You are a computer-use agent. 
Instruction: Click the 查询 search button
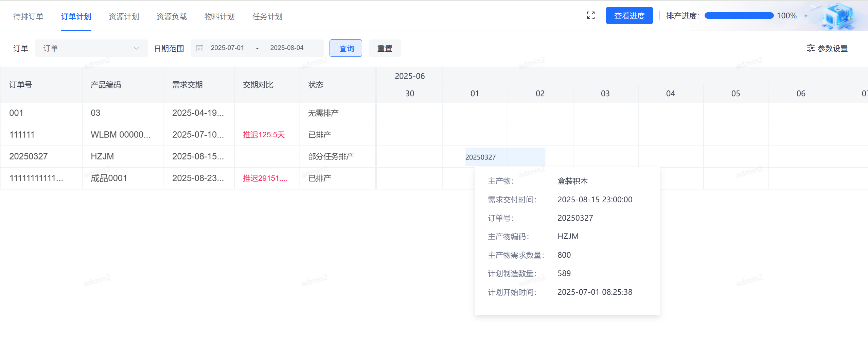point(346,48)
